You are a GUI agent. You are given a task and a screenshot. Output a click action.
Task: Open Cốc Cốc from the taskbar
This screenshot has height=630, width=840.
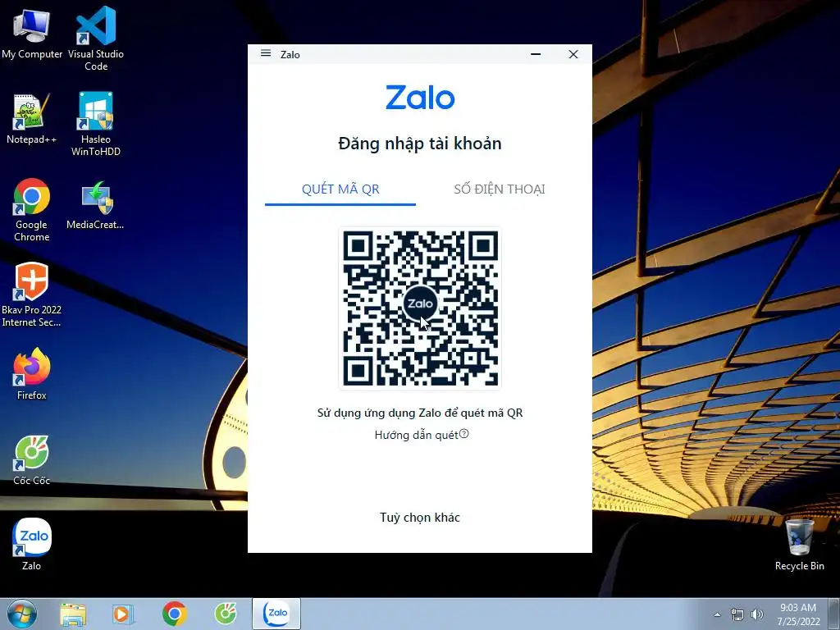point(226,614)
